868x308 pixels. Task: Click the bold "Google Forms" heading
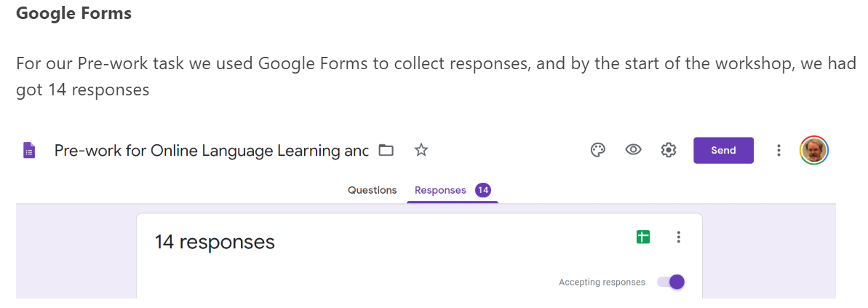pyautogui.click(x=73, y=13)
